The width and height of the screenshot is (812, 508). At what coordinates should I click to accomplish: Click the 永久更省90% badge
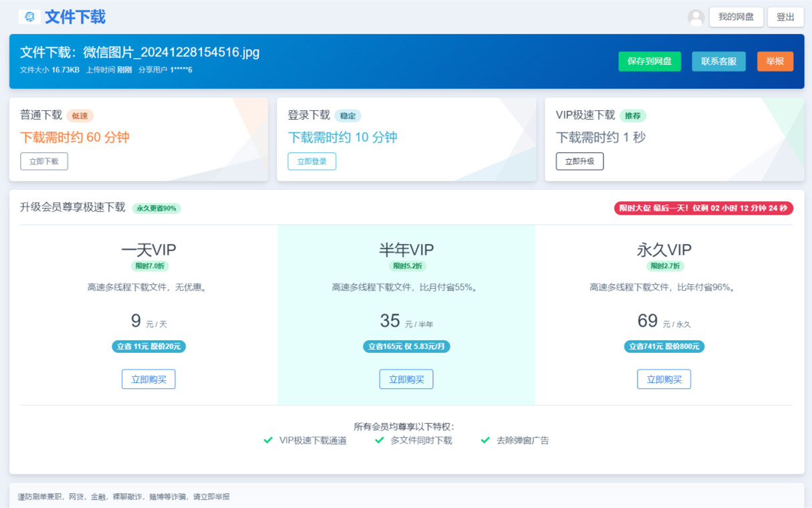[x=156, y=208]
